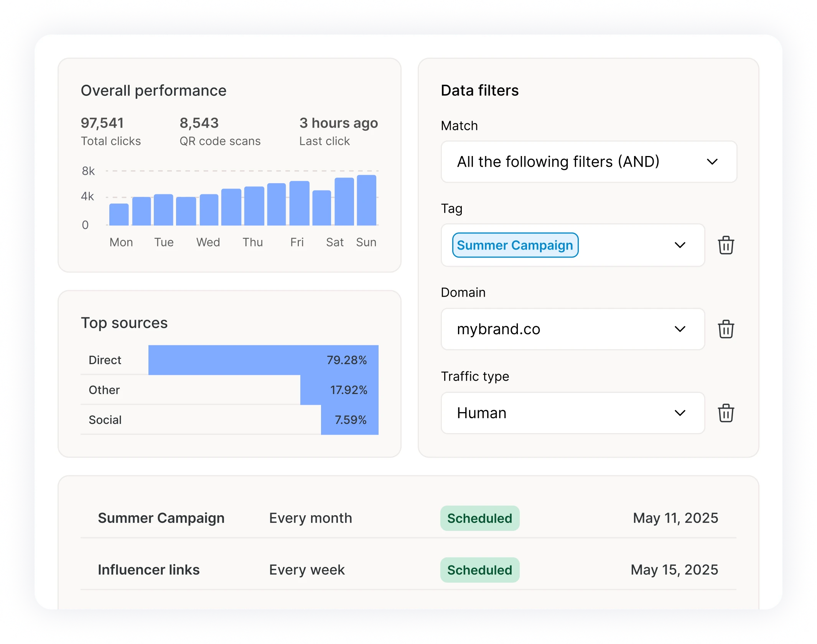Expand the Human traffic type dropdown
This screenshot has width=817, height=644.
click(572, 413)
